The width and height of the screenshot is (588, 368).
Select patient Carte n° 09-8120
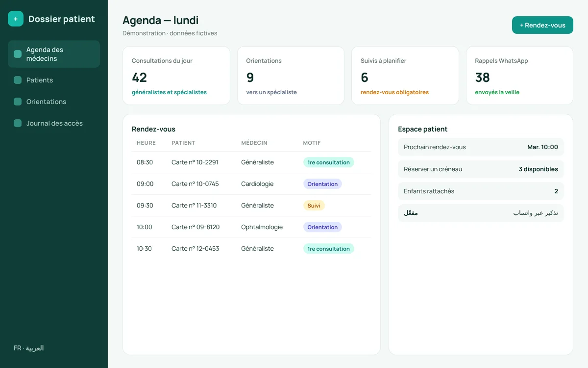(x=196, y=227)
